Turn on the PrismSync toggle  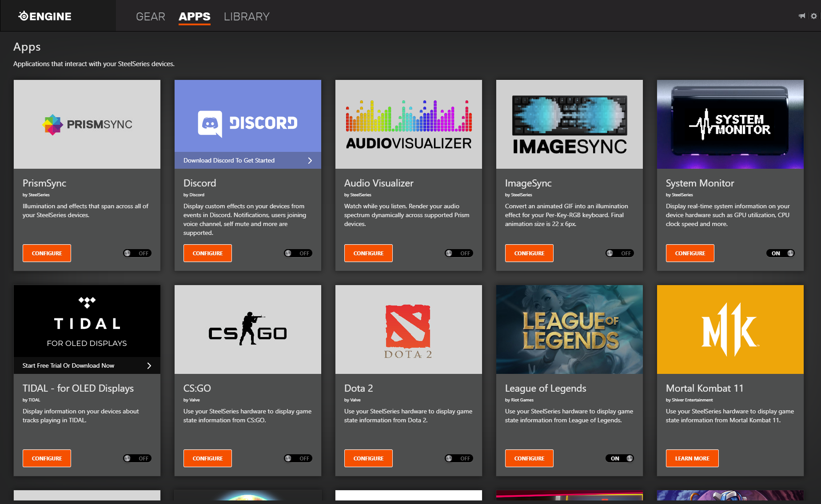[x=137, y=253]
